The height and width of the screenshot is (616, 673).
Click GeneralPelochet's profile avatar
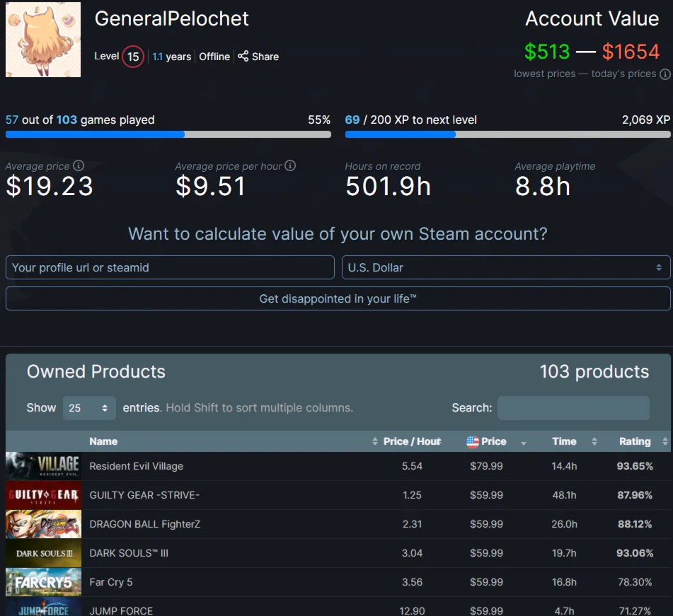click(x=43, y=39)
